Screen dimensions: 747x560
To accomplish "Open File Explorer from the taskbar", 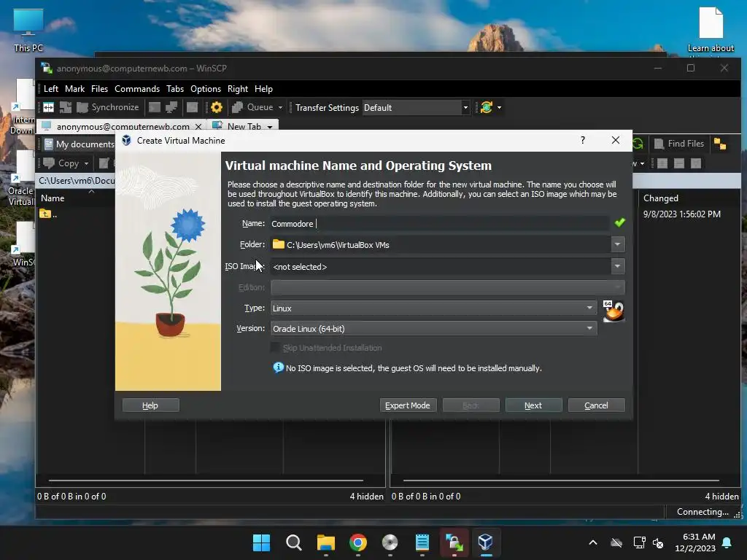I will [x=326, y=542].
